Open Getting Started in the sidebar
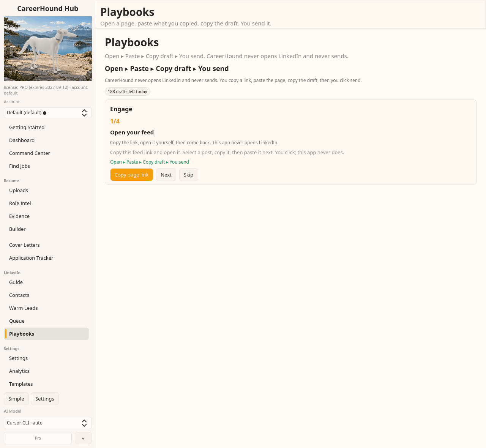 point(46,127)
